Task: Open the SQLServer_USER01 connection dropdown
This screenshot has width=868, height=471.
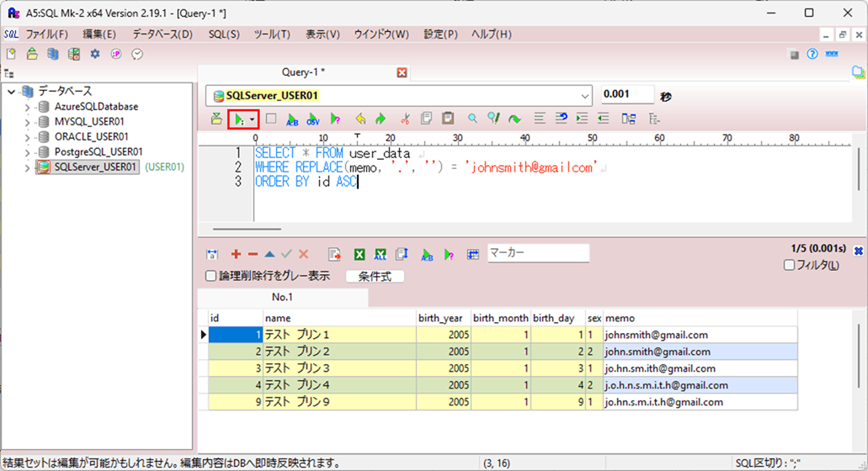Action: [585, 96]
